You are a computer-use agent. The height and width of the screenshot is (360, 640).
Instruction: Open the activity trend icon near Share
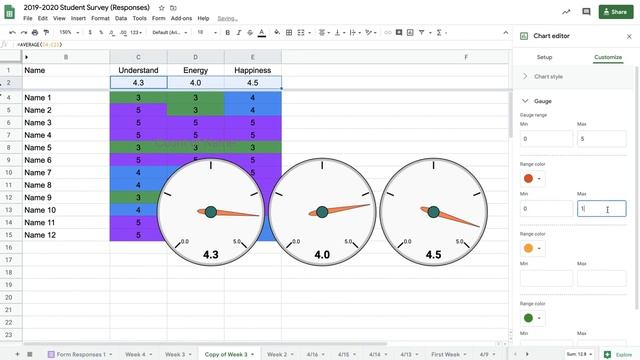click(x=566, y=12)
